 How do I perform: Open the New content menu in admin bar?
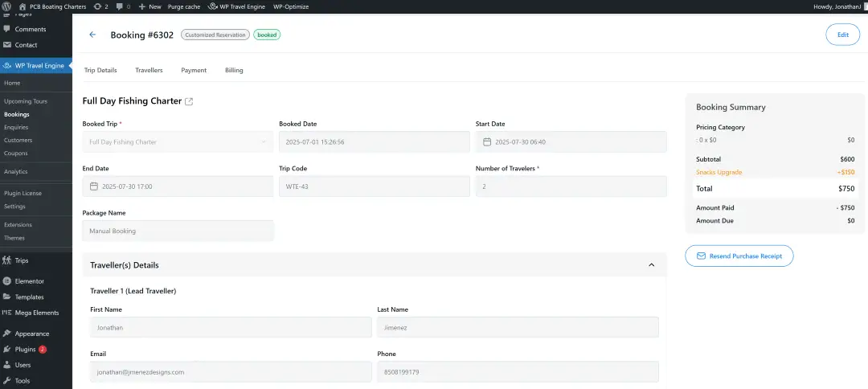pos(149,6)
